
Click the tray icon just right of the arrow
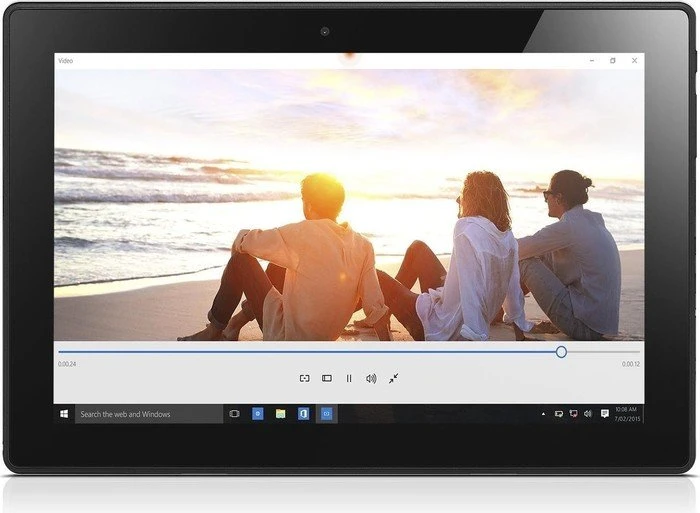[x=558, y=414]
